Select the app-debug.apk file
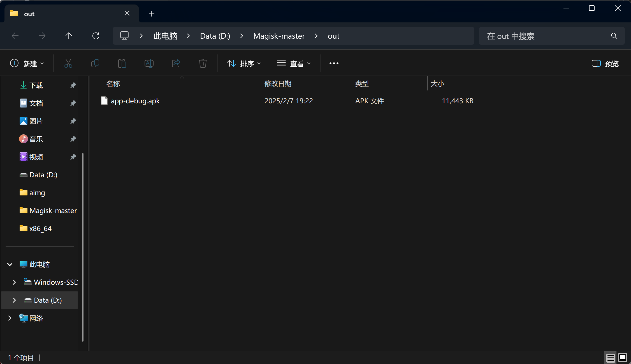 pyautogui.click(x=135, y=101)
